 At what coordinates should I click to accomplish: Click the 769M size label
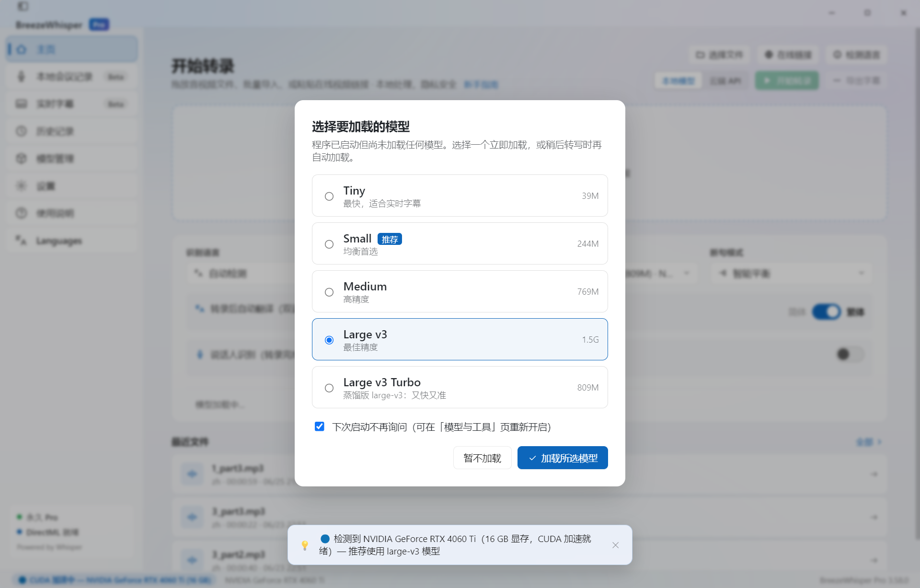coord(588,291)
